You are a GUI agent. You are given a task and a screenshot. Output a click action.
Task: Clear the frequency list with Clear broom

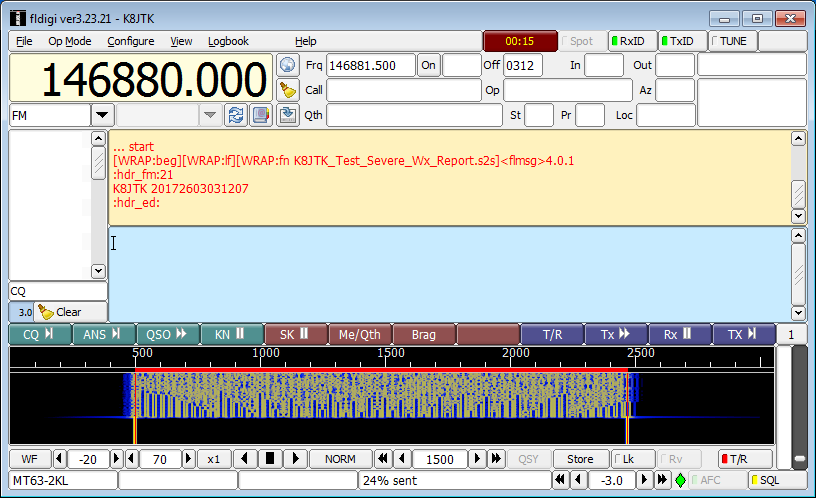[70, 312]
